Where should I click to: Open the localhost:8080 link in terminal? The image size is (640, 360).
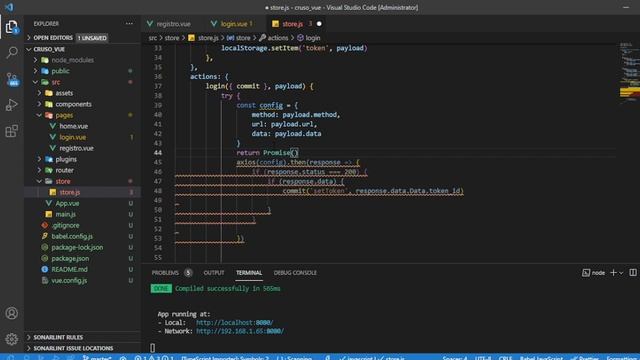click(x=235, y=322)
